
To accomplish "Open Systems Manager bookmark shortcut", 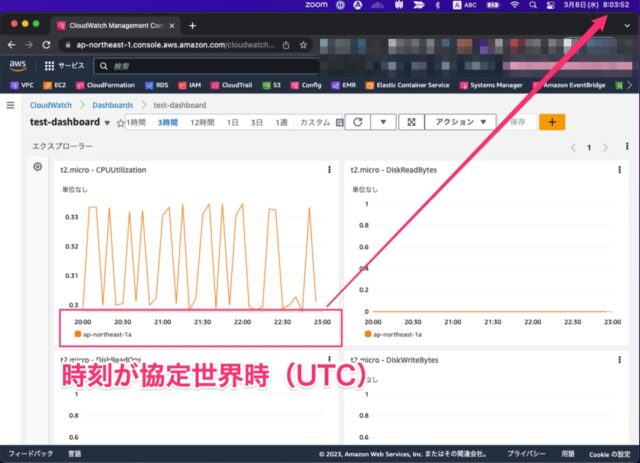I will [491, 85].
